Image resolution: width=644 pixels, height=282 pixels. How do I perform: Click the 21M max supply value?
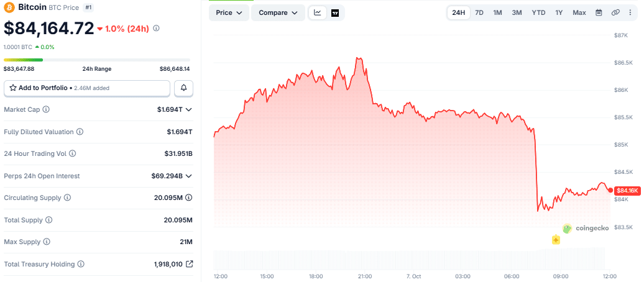[186, 242]
